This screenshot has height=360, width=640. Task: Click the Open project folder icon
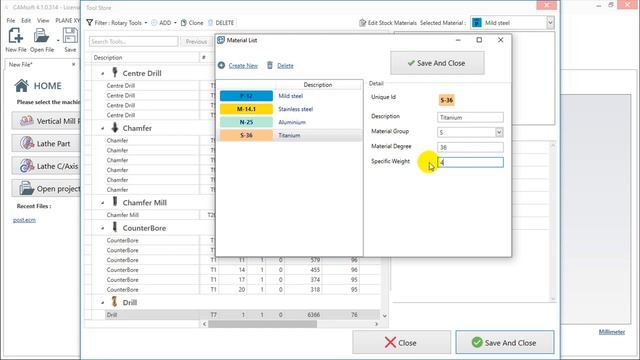(27, 189)
